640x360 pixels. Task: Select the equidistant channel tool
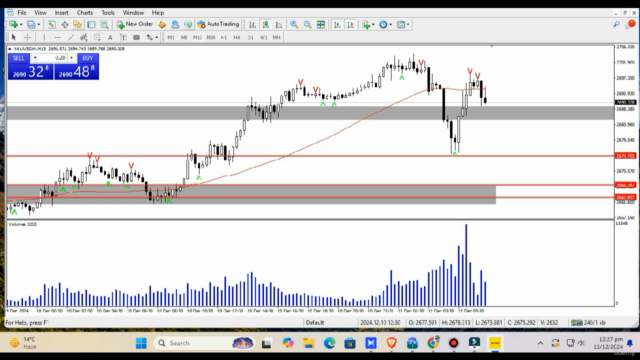point(84,37)
